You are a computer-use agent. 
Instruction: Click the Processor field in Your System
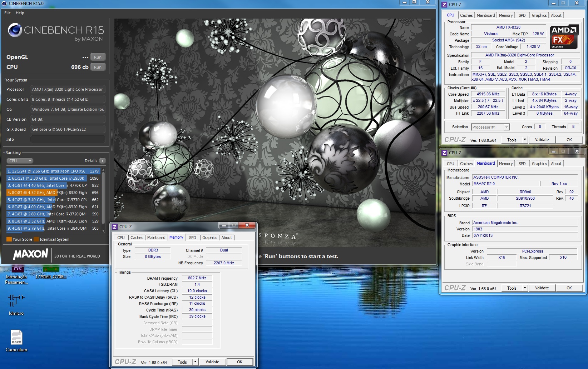pos(68,89)
